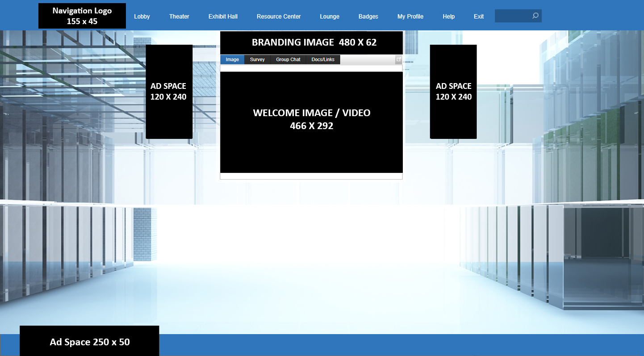This screenshot has height=356, width=644.
Task: Go to the Theater
Action: (x=179, y=17)
